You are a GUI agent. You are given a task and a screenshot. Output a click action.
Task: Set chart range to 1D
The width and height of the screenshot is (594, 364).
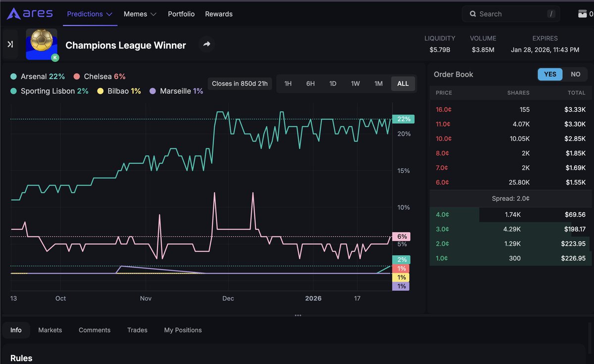pyautogui.click(x=333, y=84)
